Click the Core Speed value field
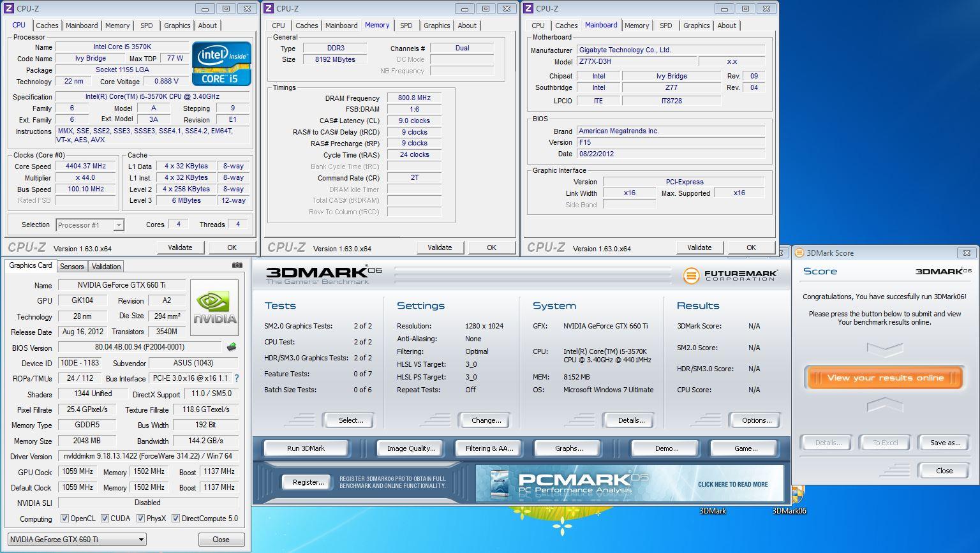Screen dimensions: 980x553 [85, 166]
